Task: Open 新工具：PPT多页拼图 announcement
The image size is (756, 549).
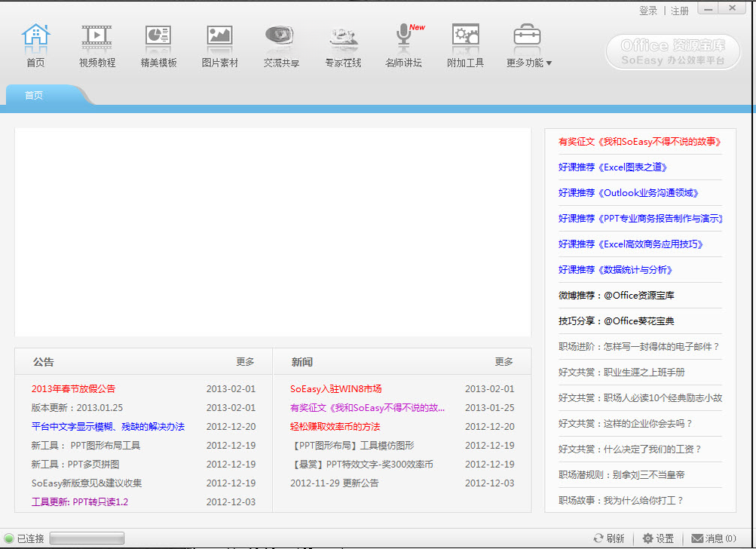Action: 75,464
